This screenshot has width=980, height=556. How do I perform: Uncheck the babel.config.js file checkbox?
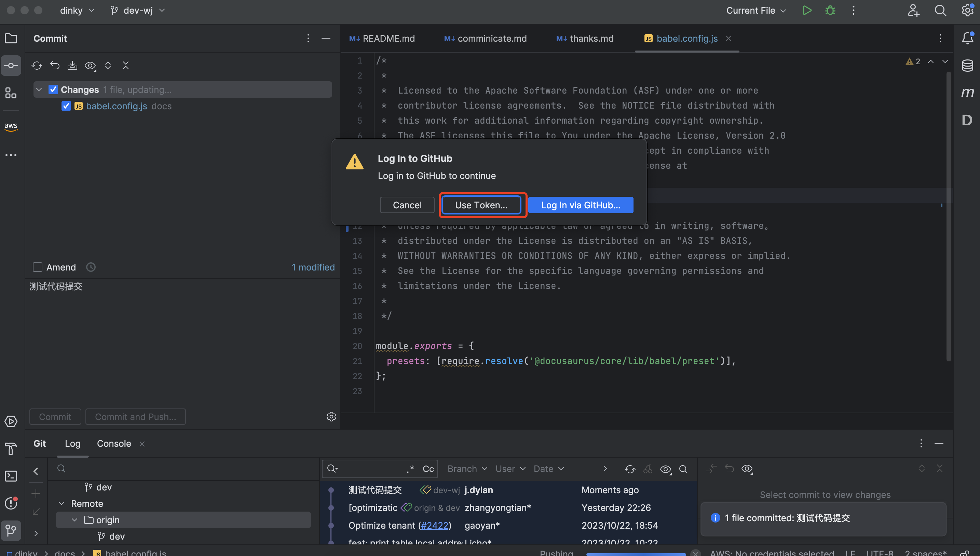[66, 106]
